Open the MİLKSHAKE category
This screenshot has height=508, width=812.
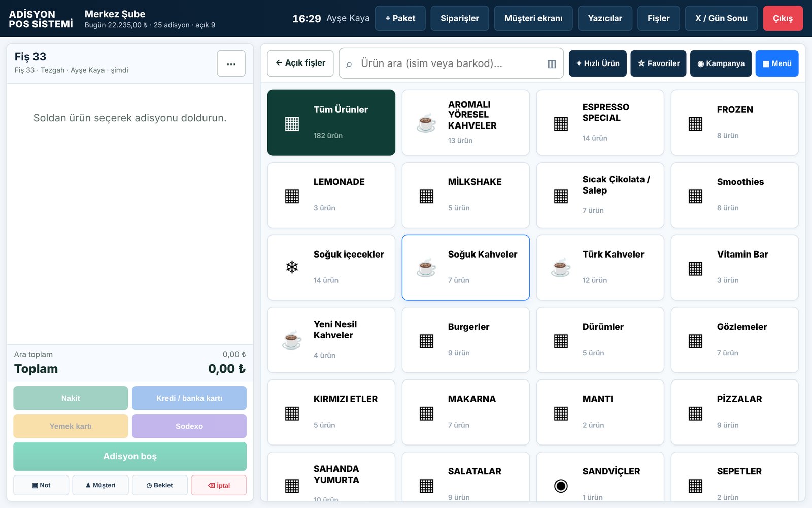pyautogui.click(x=466, y=195)
